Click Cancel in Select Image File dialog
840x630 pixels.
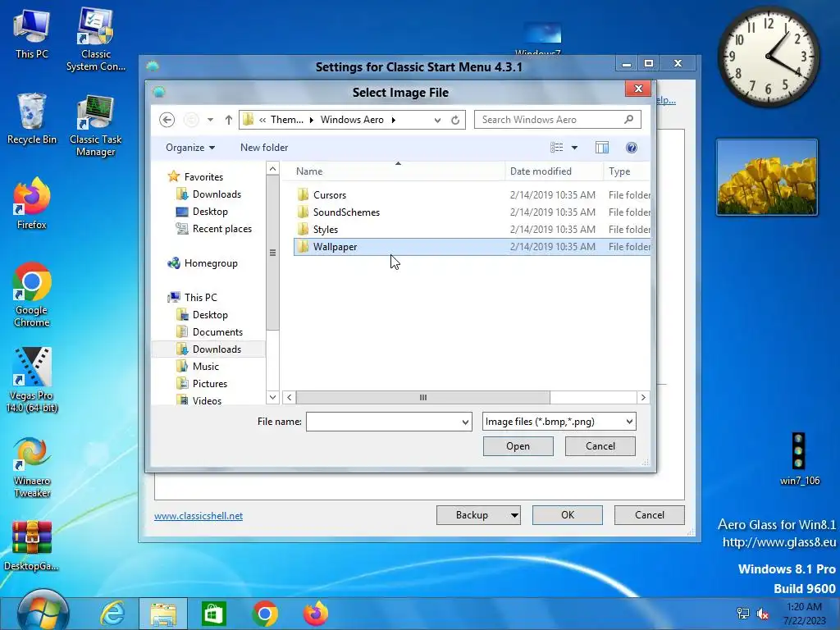(x=600, y=446)
